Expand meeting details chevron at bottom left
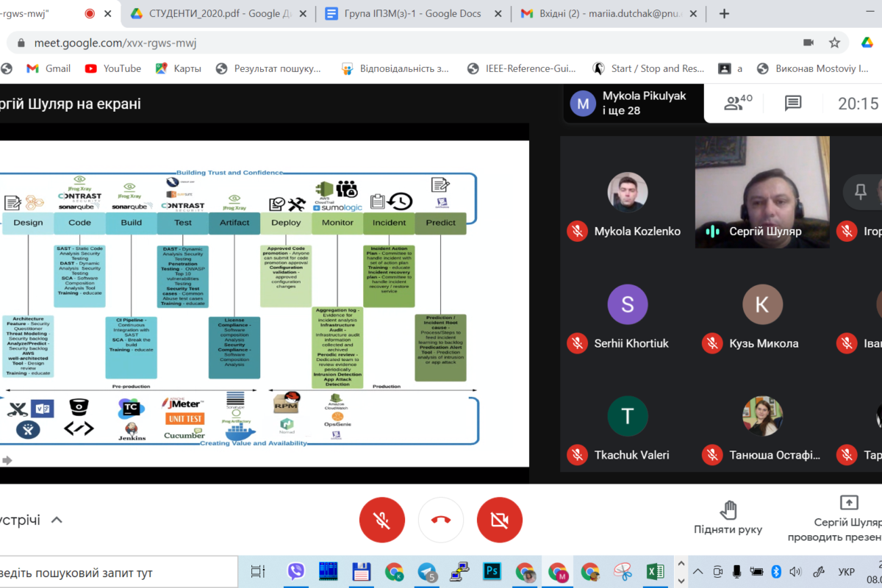 57,520
